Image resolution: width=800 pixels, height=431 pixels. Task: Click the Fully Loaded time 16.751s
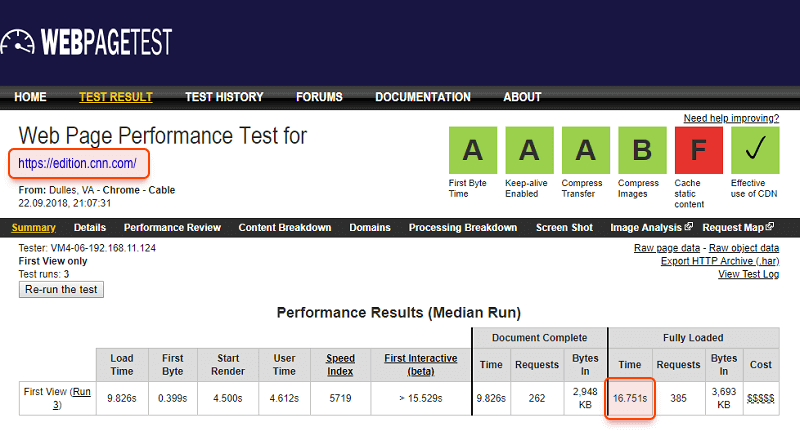pos(630,398)
